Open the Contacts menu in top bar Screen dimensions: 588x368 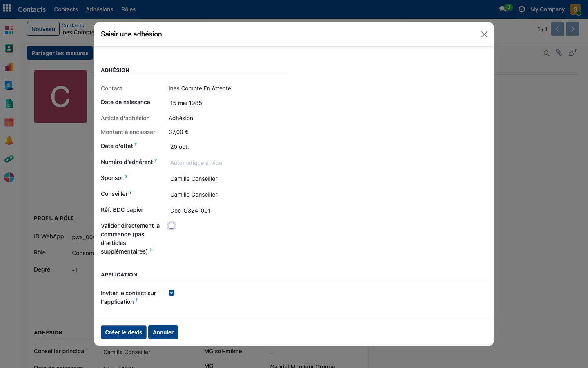tap(66, 9)
